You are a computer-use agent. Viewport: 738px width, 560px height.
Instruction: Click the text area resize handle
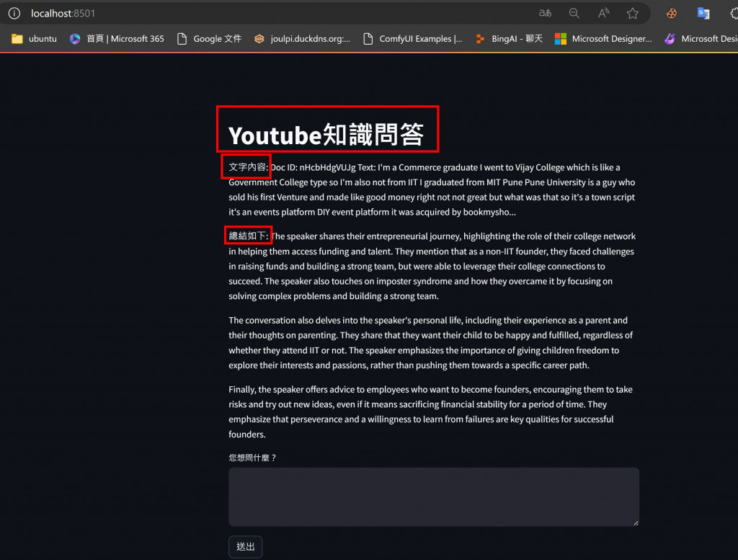click(636, 523)
